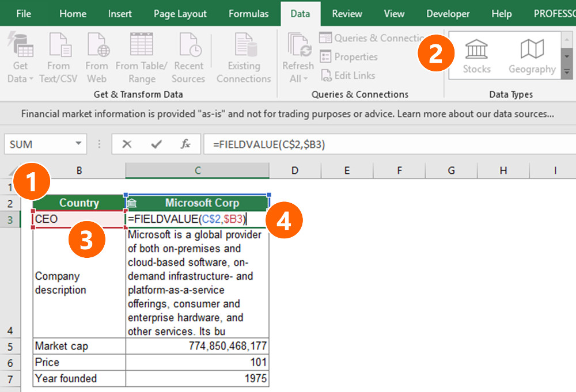Select the CEO cell

(x=79, y=219)
